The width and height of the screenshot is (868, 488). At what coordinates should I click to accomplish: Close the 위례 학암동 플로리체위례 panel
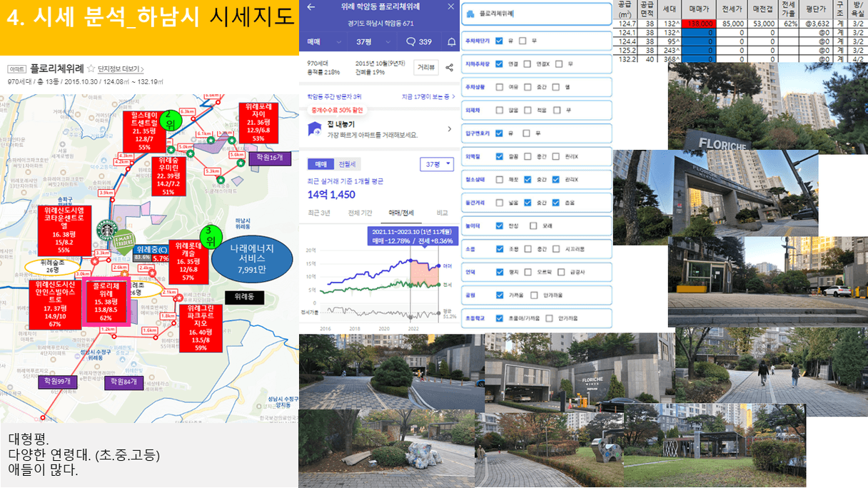pyautogui.click(x=450, y=6)
